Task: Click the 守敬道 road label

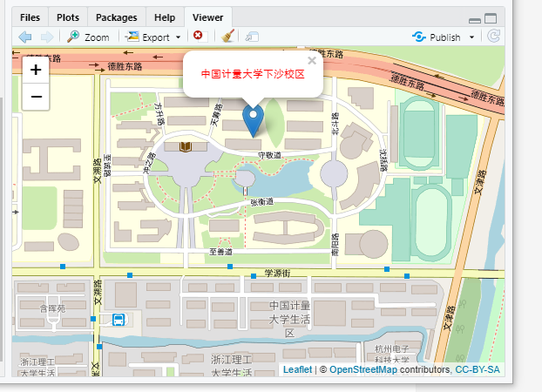Action: [269, 156]
